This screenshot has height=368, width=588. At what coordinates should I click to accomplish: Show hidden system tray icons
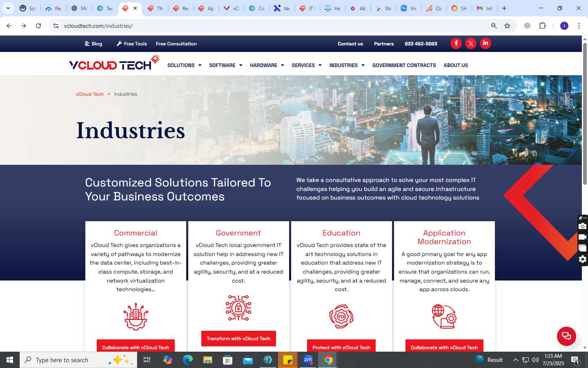click(515, 360)
